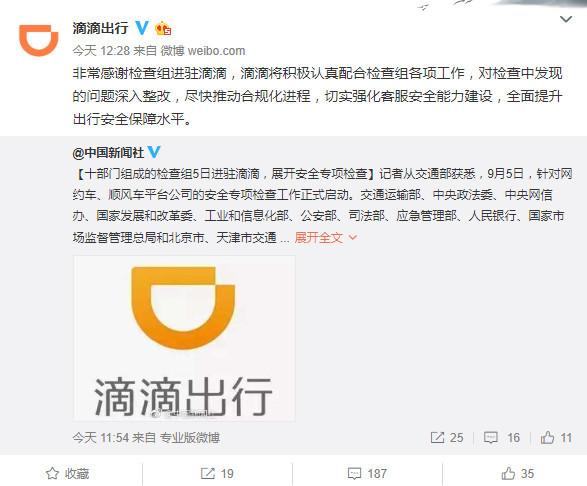Viewport: 587px width, 486px height.
Task: Open the 专业版微博 source link
Action: [189, 437]
